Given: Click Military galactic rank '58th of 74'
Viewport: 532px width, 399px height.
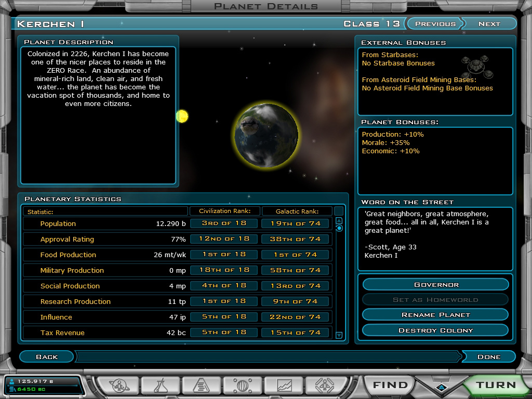Looking at the screenshot, I should point(295,270).
